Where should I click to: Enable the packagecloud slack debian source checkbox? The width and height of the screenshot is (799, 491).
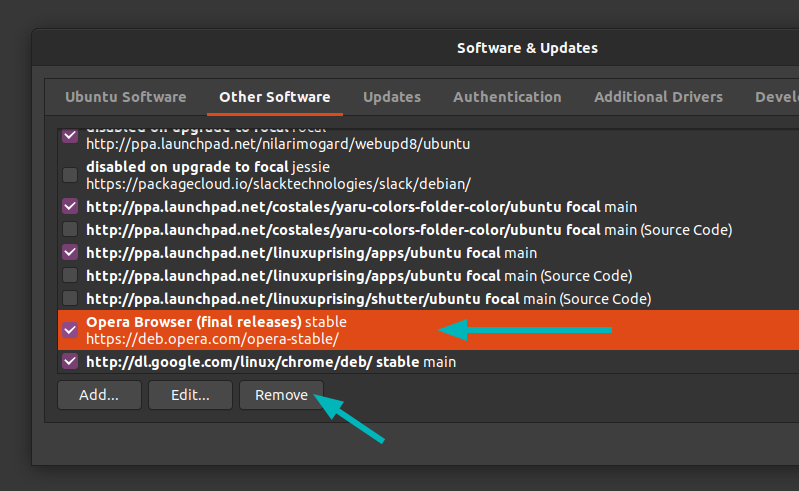[70, 175]
